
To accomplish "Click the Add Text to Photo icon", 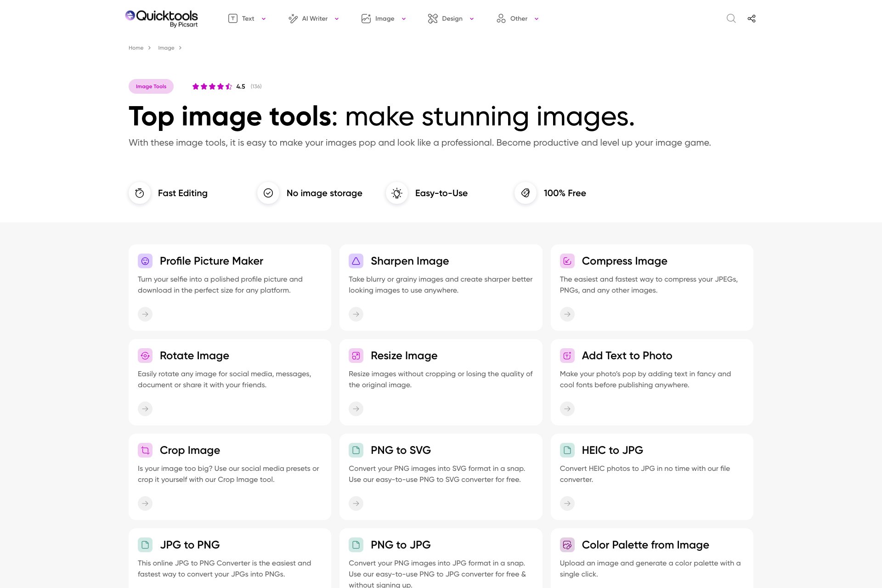I will [567, 355].
